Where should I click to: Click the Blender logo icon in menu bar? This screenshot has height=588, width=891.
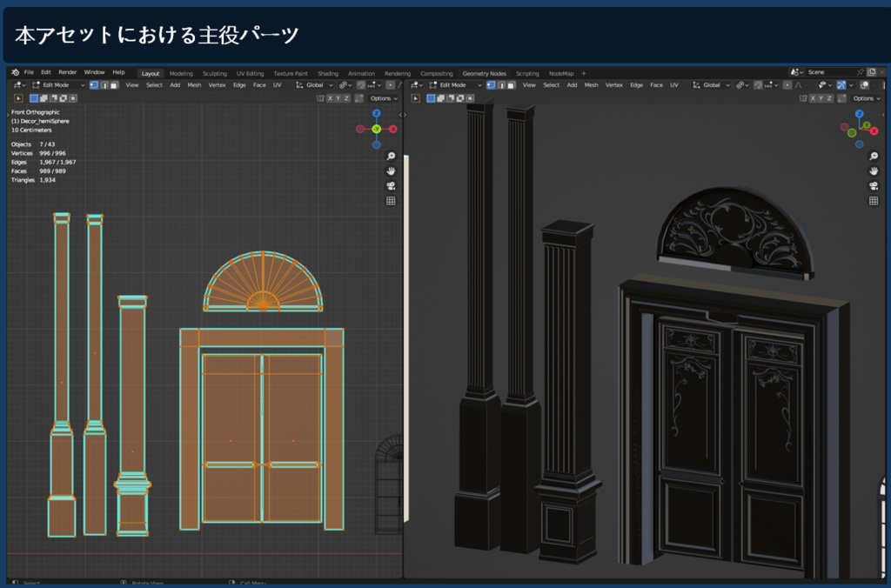coord(15,73)
